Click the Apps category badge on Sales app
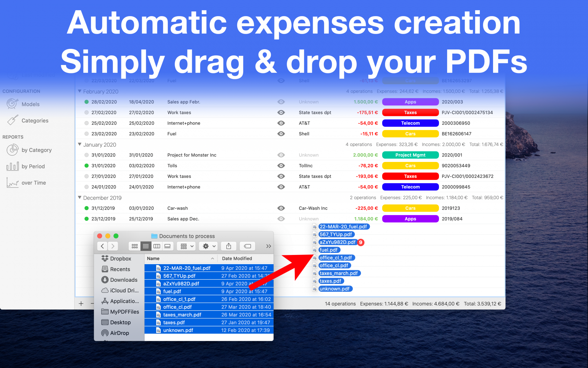588x368 pixels. click(409, 102)
